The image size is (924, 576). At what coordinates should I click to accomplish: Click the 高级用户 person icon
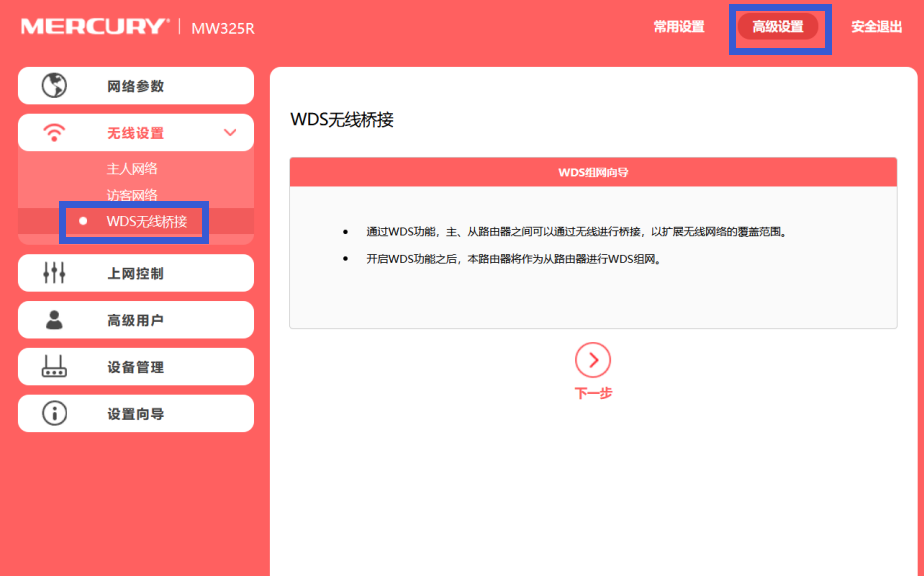click(55, 320)
